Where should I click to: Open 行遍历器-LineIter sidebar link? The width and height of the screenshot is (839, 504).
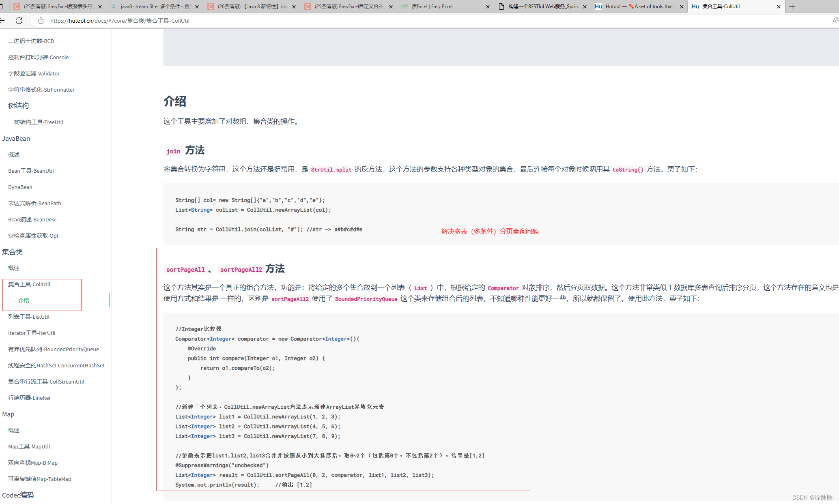(x=30, y=398)
